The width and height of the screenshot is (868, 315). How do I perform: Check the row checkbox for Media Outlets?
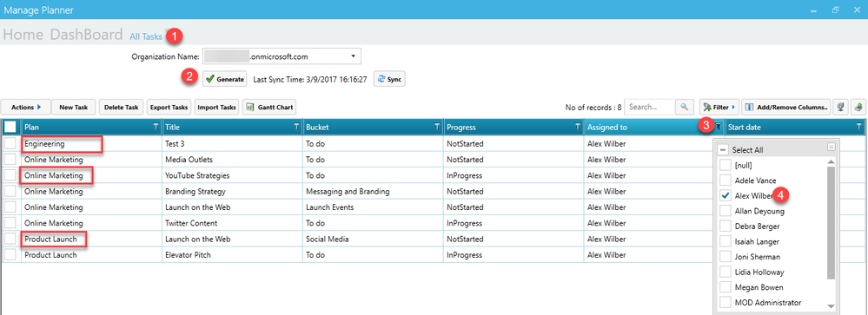10,160
